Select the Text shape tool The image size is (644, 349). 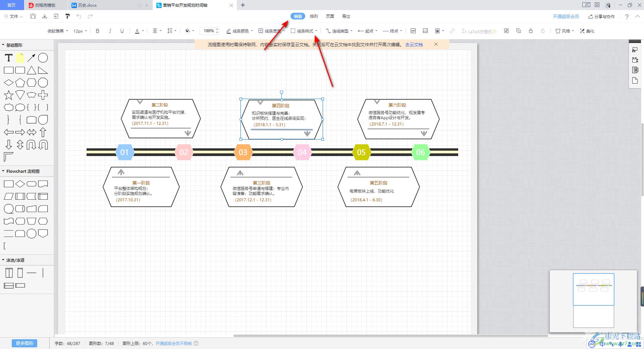tap(9, 58)
